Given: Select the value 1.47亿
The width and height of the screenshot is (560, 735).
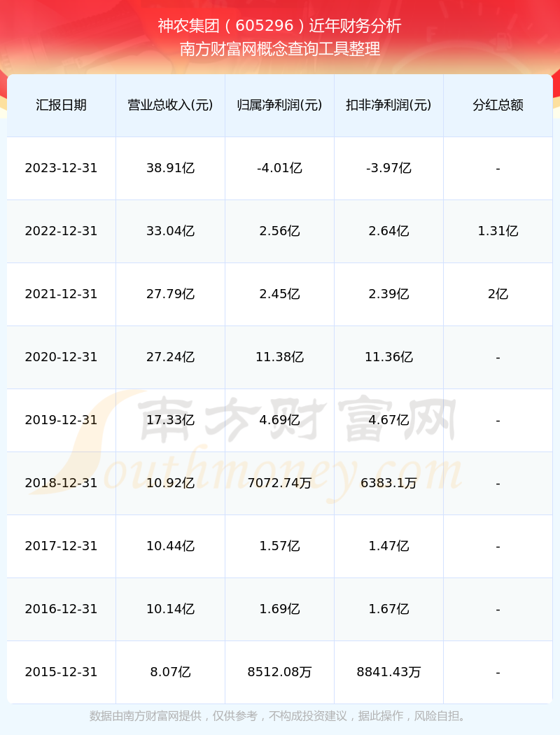Looking at the screenshot, I should (x=388, y=546).
